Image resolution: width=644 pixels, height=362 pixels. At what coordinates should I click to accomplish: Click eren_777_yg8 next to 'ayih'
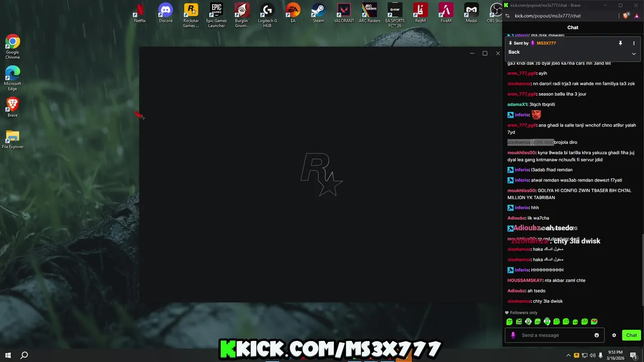coord(522,73)
